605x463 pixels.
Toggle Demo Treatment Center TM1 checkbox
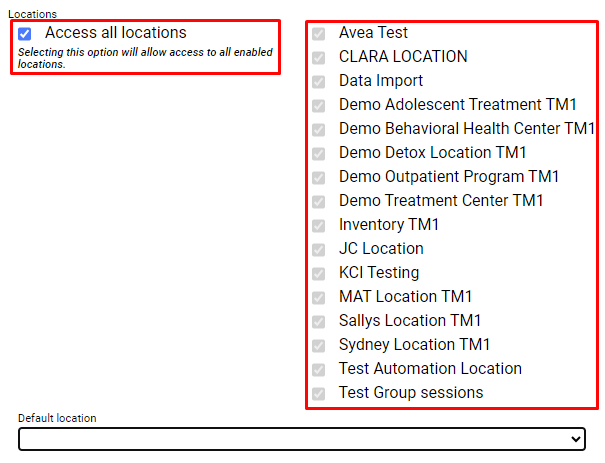pos(319,201)
